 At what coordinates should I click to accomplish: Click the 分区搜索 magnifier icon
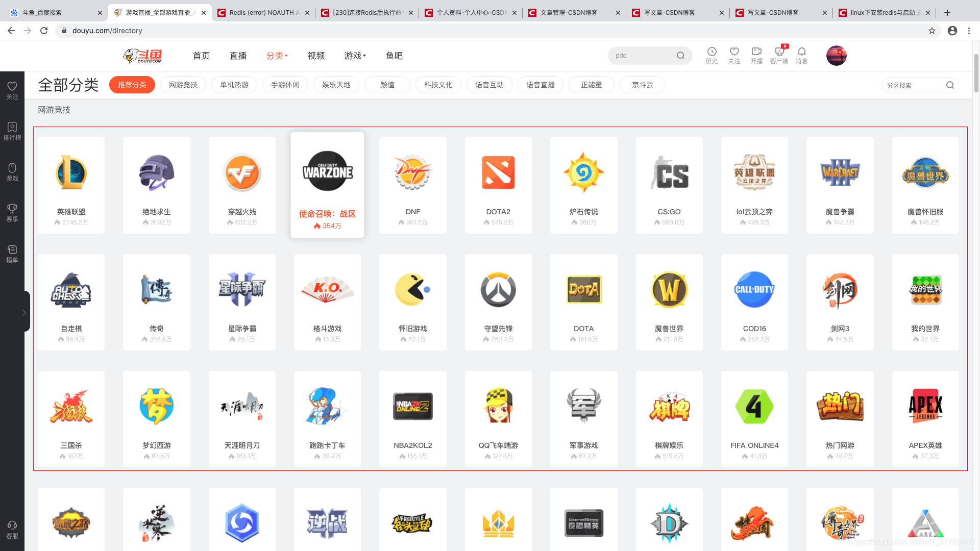coord(950,85)
